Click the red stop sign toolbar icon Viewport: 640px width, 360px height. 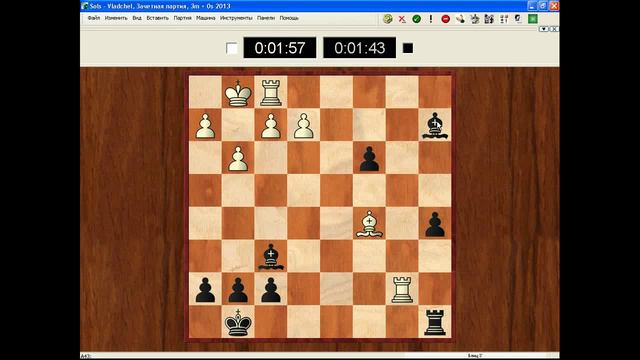(x=445, y=19)
